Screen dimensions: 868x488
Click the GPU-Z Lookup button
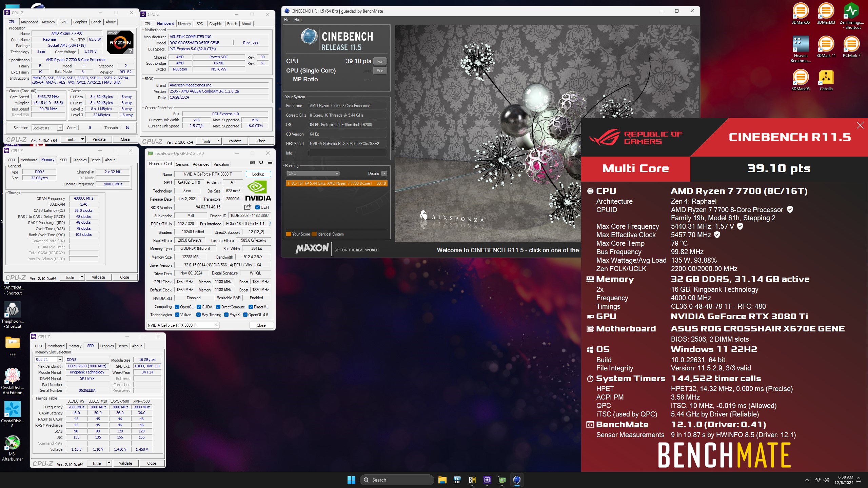tap(258, 174)
